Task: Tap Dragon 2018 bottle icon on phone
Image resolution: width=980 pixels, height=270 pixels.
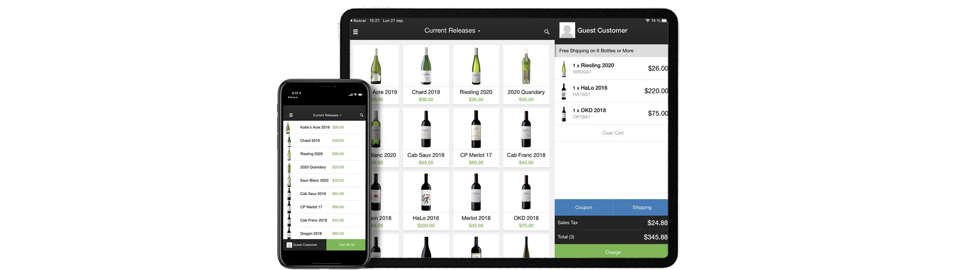Action: pos(289,233)
